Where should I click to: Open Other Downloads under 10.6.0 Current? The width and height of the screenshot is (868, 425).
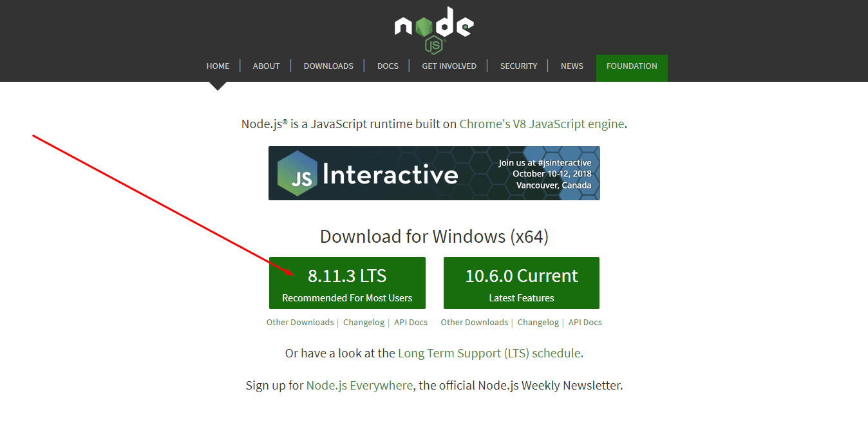point(475,322)
